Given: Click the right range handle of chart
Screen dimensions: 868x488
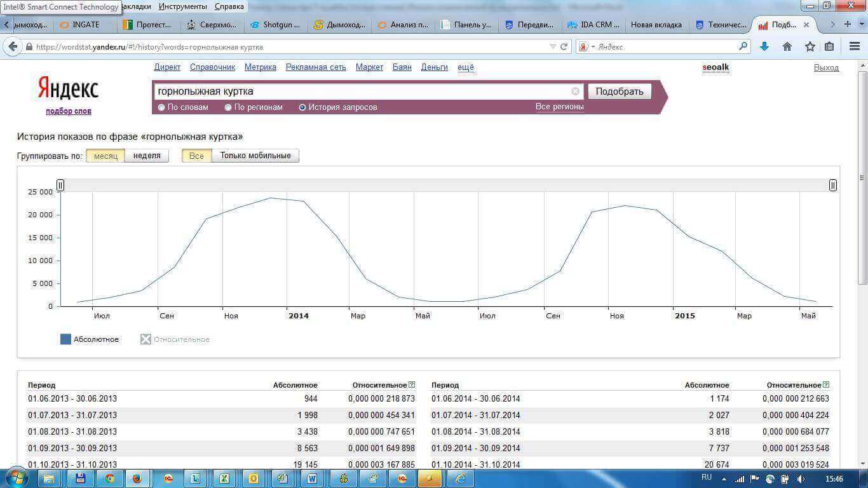Looking at the screenshot, I should (x=833, y=186).
